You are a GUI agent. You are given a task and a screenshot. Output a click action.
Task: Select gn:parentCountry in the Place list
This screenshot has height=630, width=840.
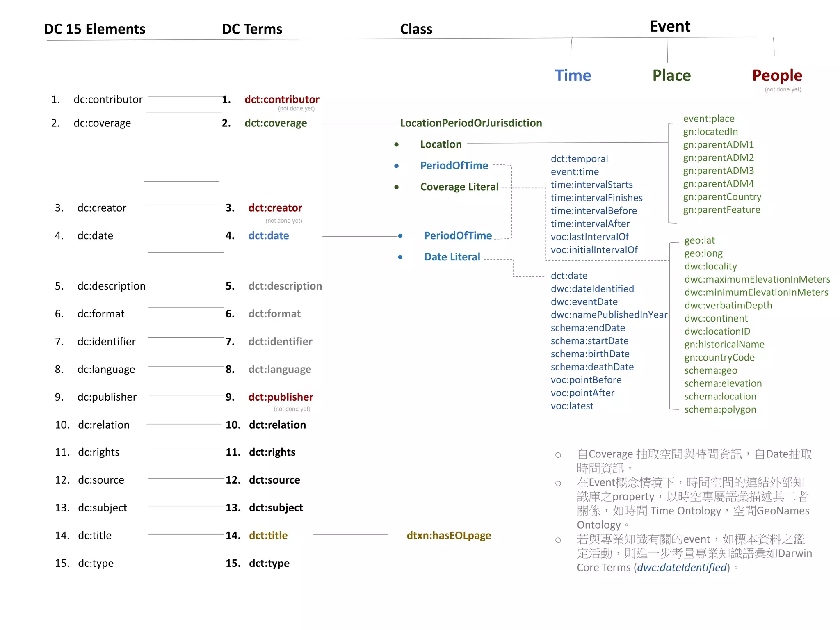tap(722, 197)
